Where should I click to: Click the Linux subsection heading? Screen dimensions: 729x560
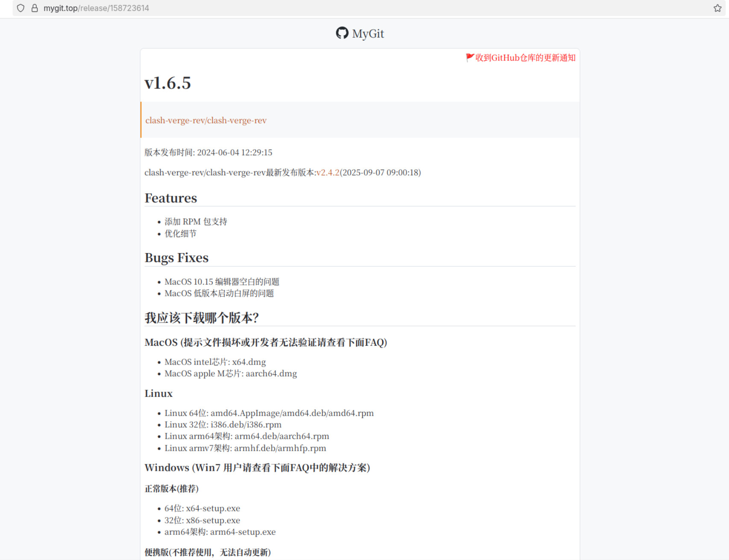(x=158, y=394)
